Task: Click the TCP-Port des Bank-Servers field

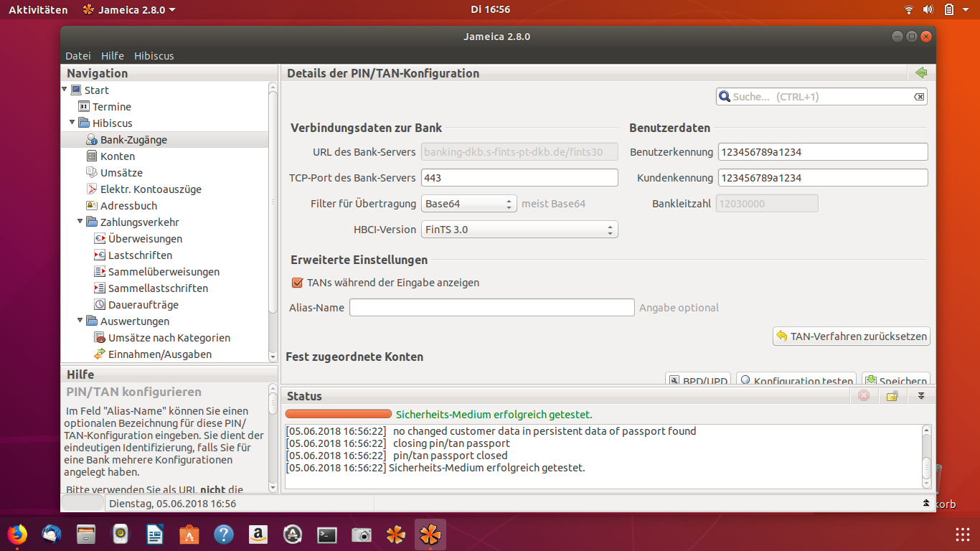Action: tap(519, 178)
